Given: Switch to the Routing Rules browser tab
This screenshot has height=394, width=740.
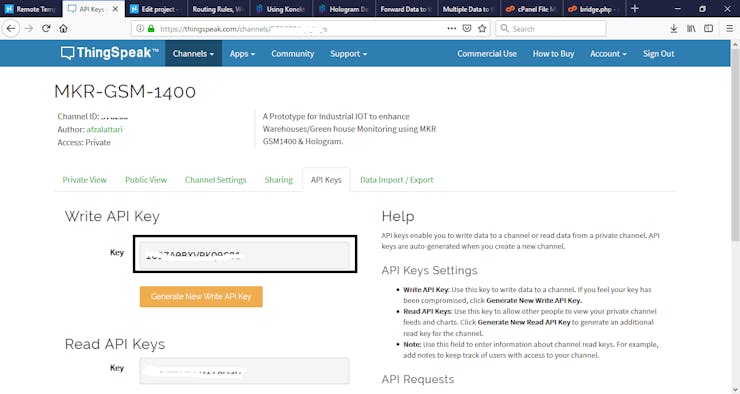Looking at the screenshot, I should coord(218,9).
